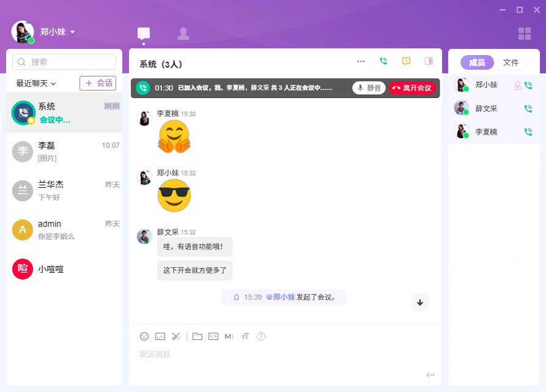This screenshot has width=546, height=392.
Task: Select member 薛文采 in members list
Action: 494,109
